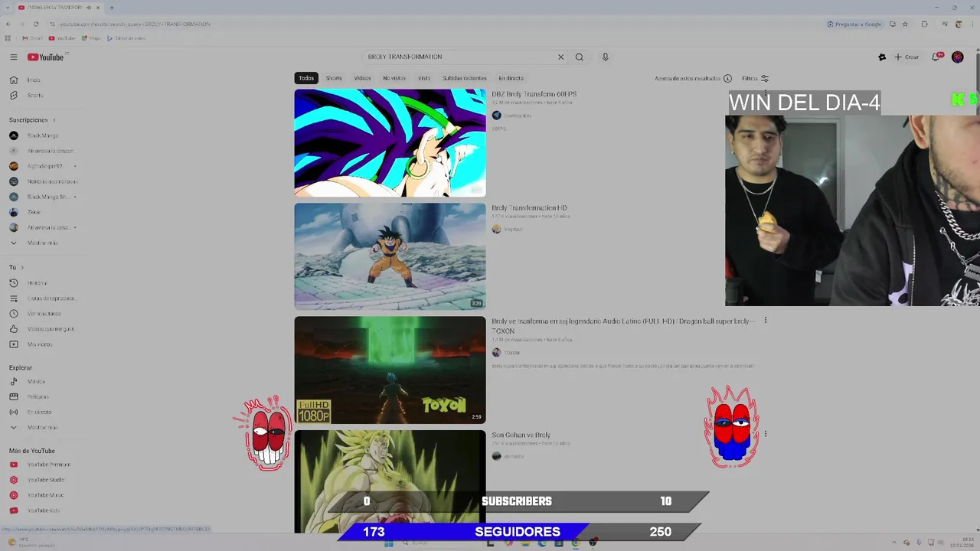Open the YouTube hamburger guide menu
980x551 pixels.
pos(13,57)
